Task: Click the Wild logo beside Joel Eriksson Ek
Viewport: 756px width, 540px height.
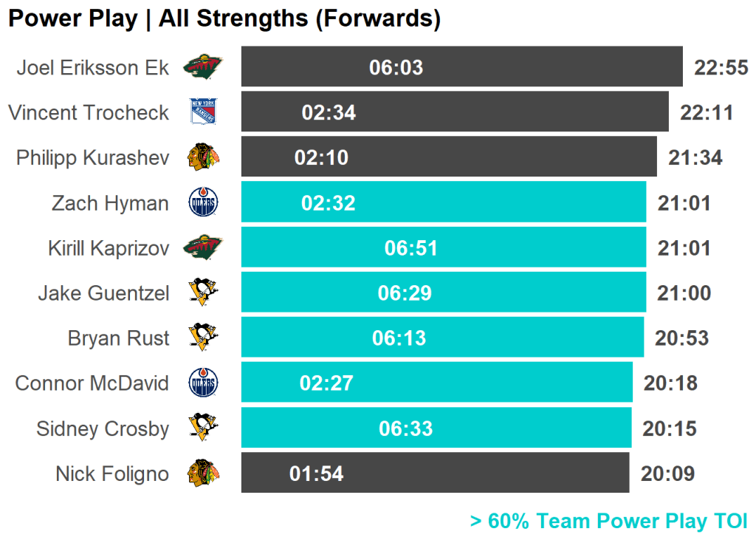Action: point(203,67)
